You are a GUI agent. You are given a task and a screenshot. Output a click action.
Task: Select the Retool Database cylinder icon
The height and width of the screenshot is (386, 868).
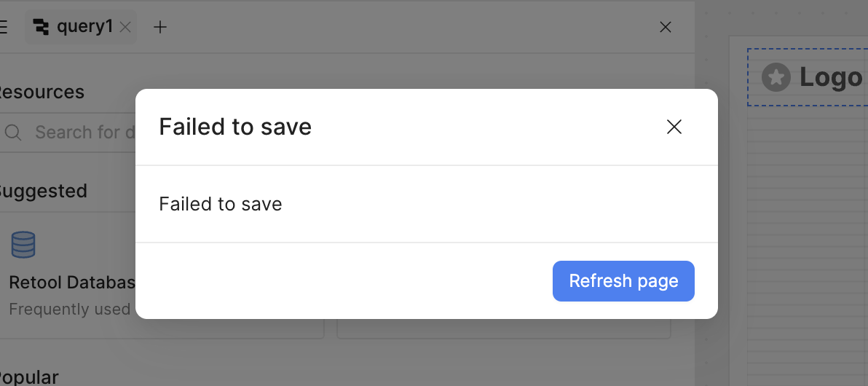pyautogui.click(x=23, y=245)
